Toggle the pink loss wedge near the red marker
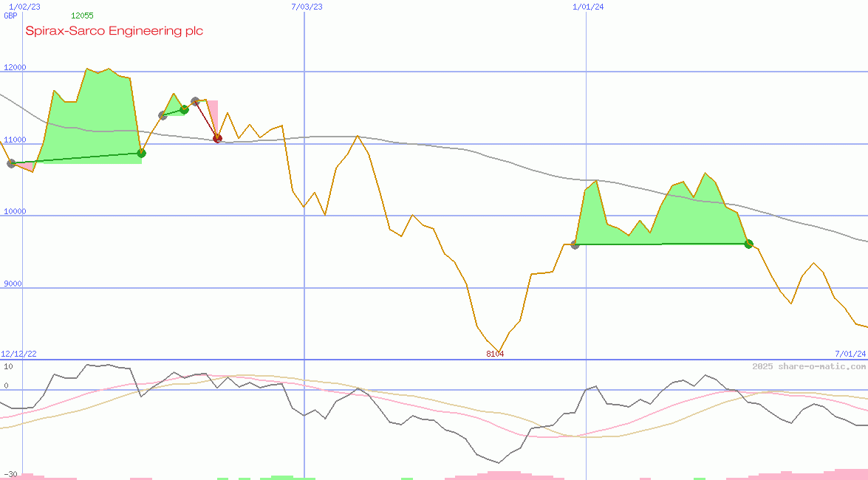This screenshot has height=480, width=868. (213, 114)
